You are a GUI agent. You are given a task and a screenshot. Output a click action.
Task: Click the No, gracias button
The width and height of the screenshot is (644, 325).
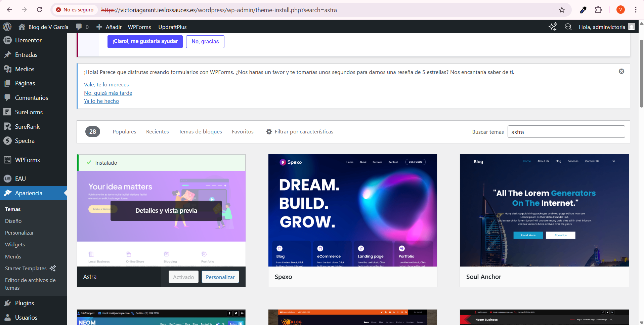click(205, 42)
